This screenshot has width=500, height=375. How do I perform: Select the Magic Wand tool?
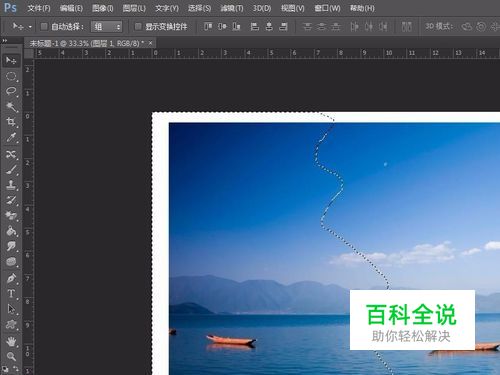click(11, 107)
